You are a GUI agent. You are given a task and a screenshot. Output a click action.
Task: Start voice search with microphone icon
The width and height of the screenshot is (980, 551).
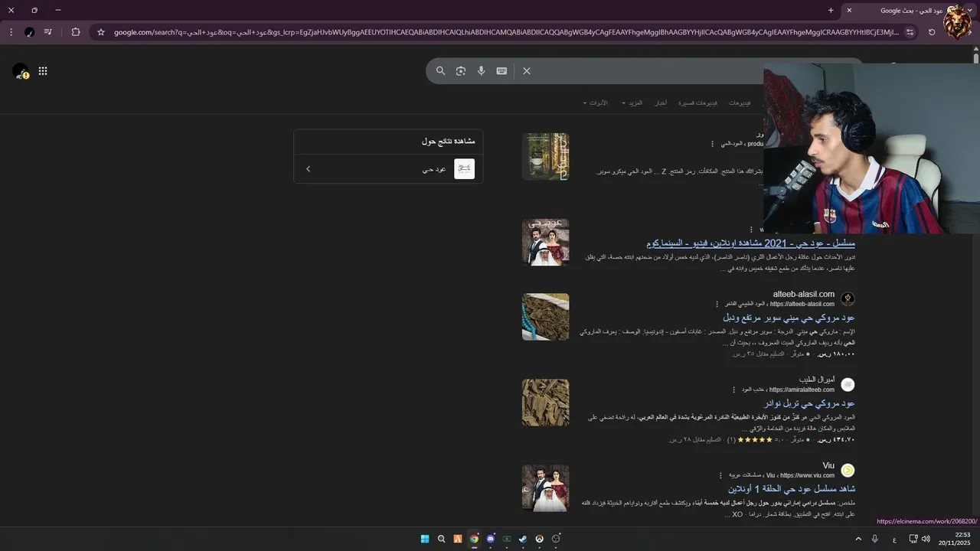click(x=481, y=70)
